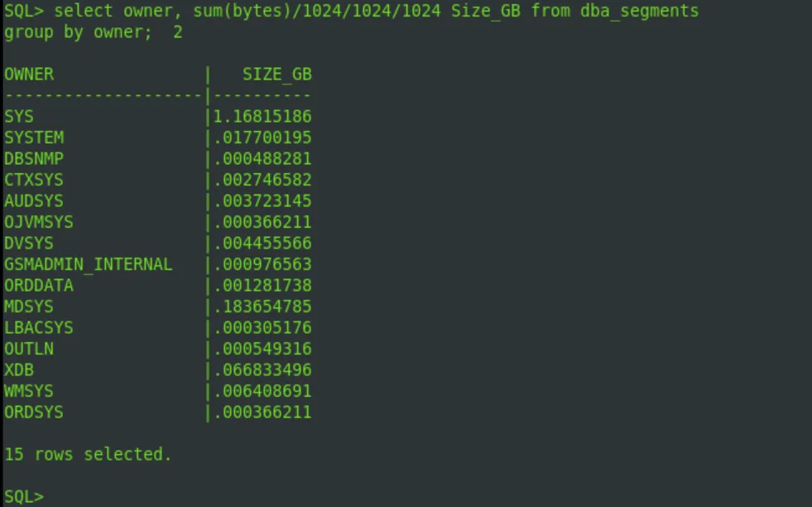
Task: Select the SYS owner row
Action: pos(158,116)
